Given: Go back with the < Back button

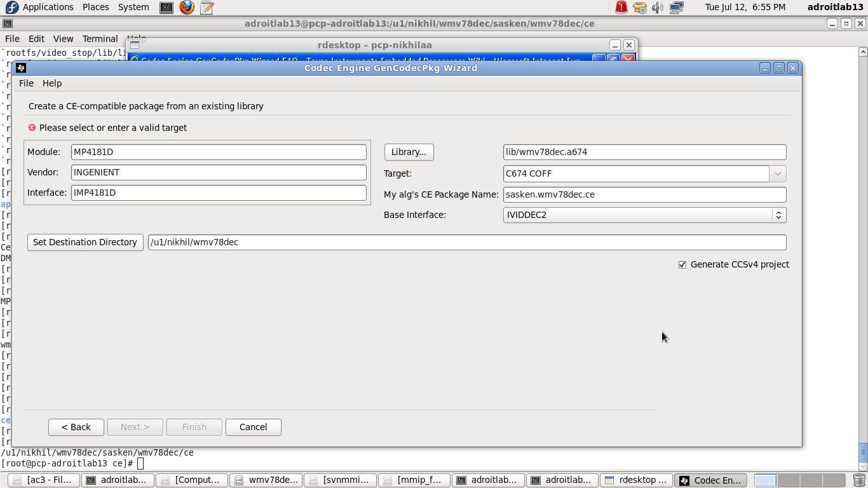Looking at the screenshot, I should click(76, 427).
